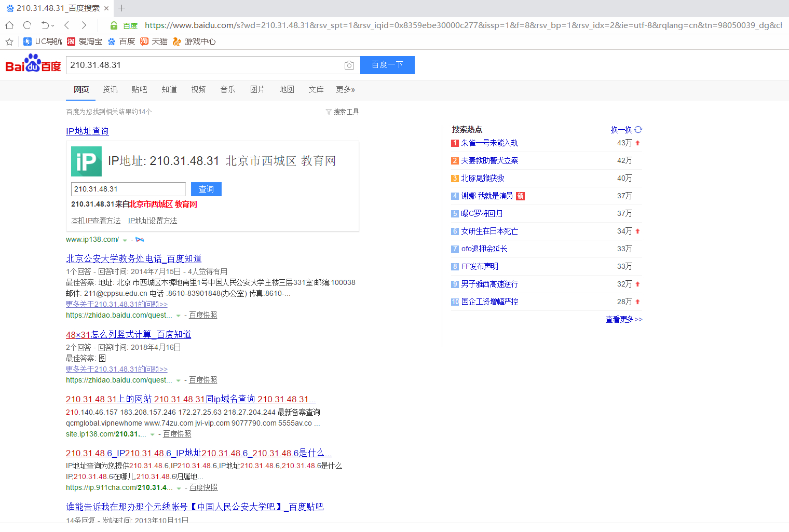Switch to the 贴吧 tab

pos(139,90)
